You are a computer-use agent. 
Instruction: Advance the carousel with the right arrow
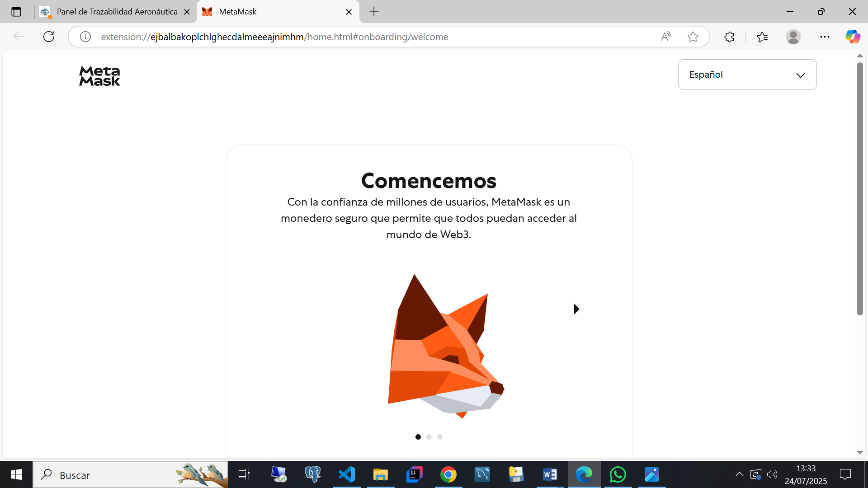click(576, 309)
